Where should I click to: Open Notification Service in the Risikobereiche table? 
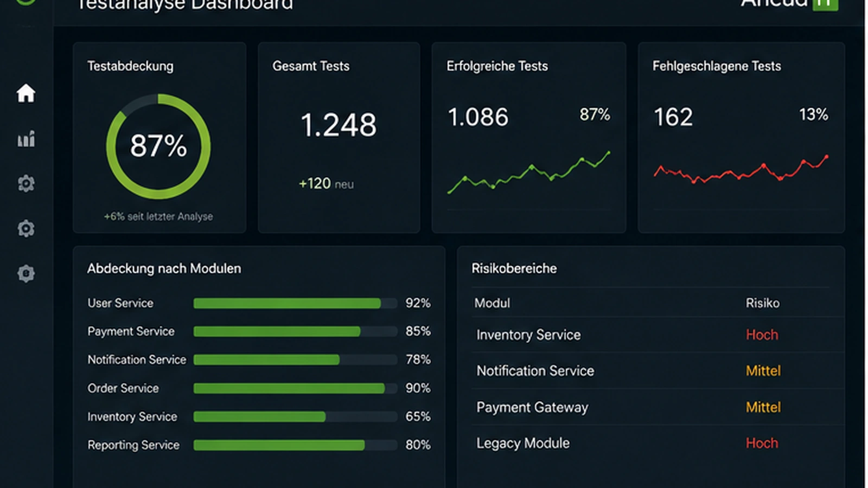[535, 371]
